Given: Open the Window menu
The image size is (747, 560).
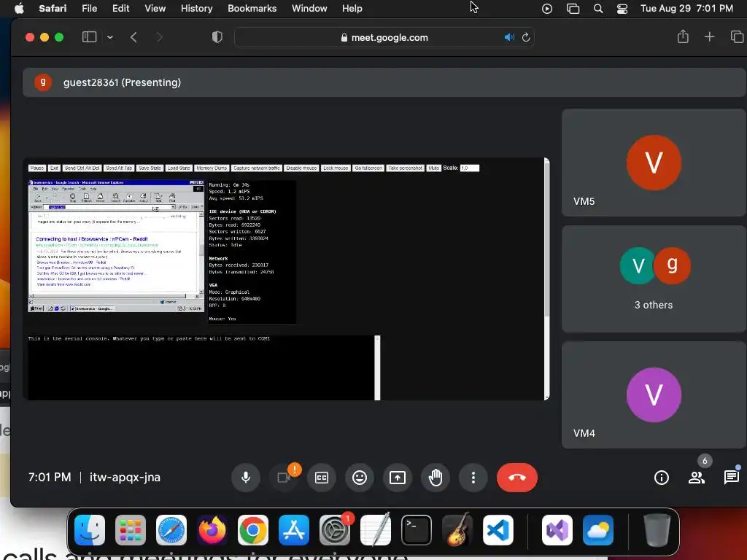Looking at the screenshot, I should pyautogui.click(x=309, y=8).
